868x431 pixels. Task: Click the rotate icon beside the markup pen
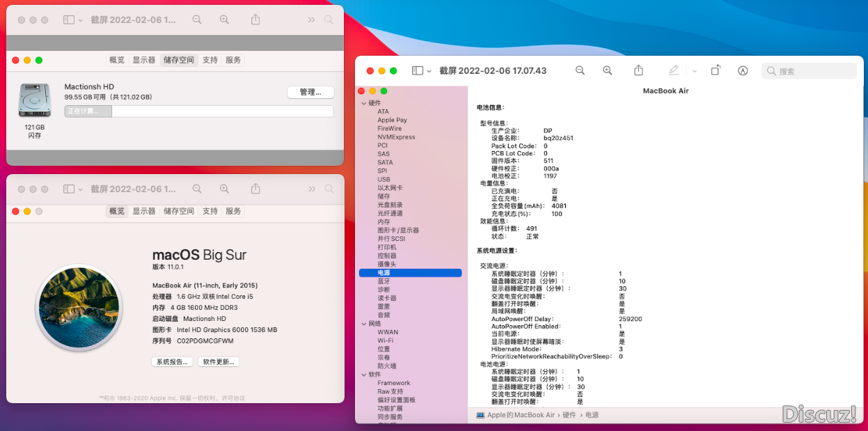pos(716,71)
